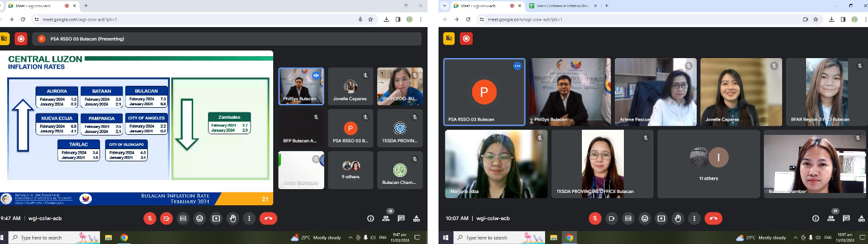
Task: Open chat panel in left Meet window
Action: [401, 218]
